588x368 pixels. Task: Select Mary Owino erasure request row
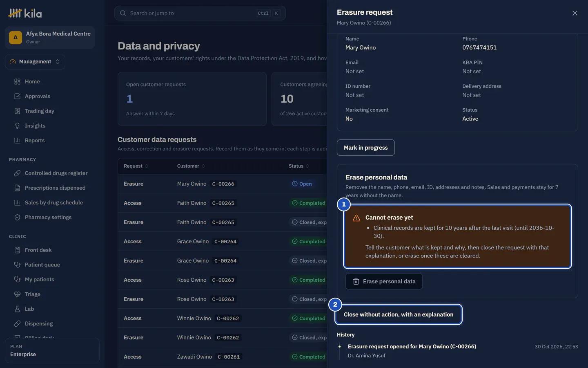pos(223,184)
